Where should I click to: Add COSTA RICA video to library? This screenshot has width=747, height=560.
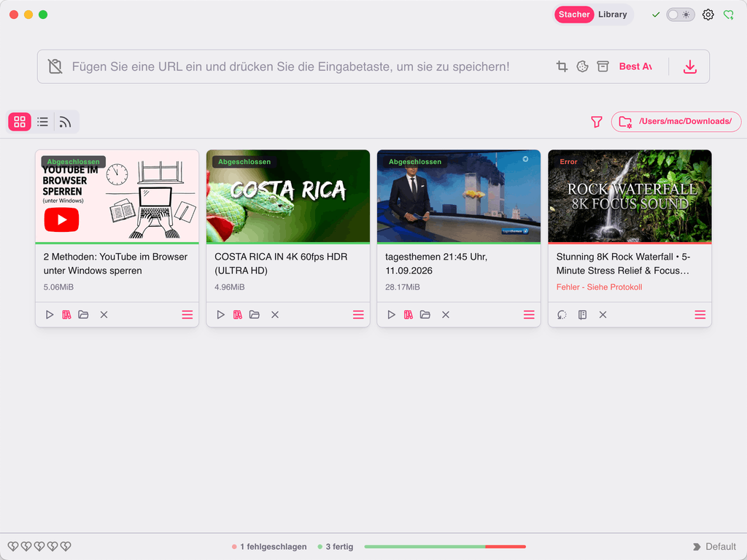coord(237,315)
